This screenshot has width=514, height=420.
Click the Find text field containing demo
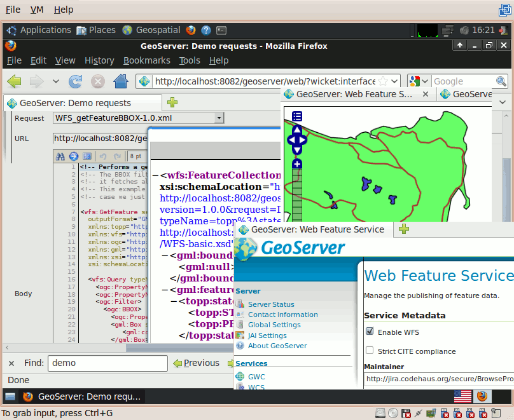pyautogui.click(x=108, y=363)
